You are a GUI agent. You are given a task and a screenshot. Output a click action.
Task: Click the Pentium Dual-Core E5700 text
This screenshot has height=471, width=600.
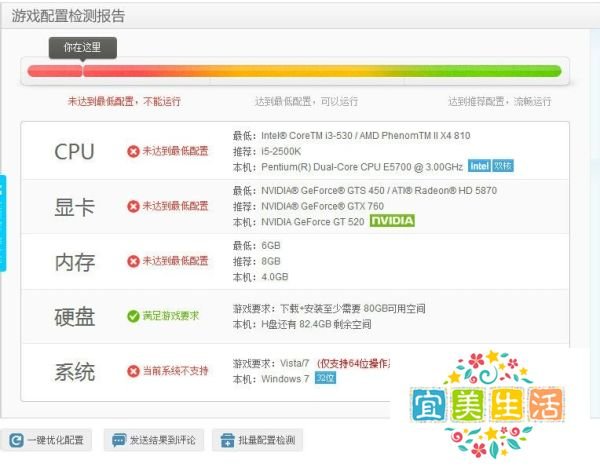pyautogui.click(x=362, y=167)
